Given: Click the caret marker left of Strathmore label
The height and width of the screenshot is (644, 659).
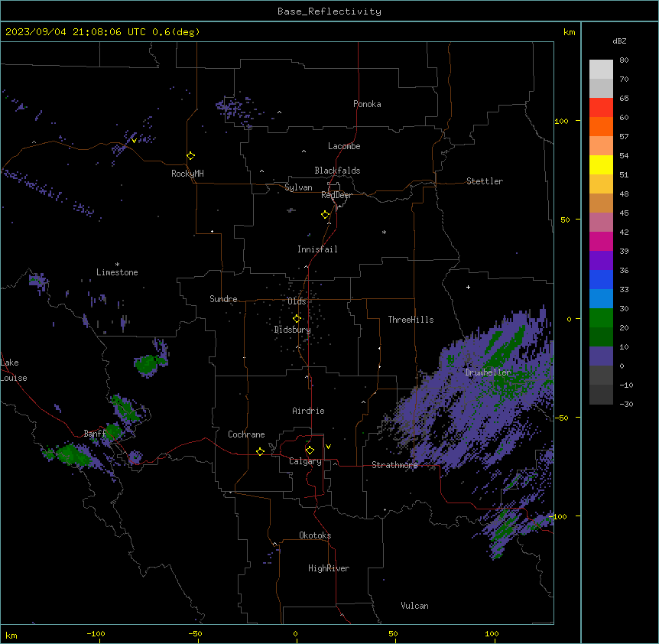Looking at the screenshot, I should pos(336,463).
